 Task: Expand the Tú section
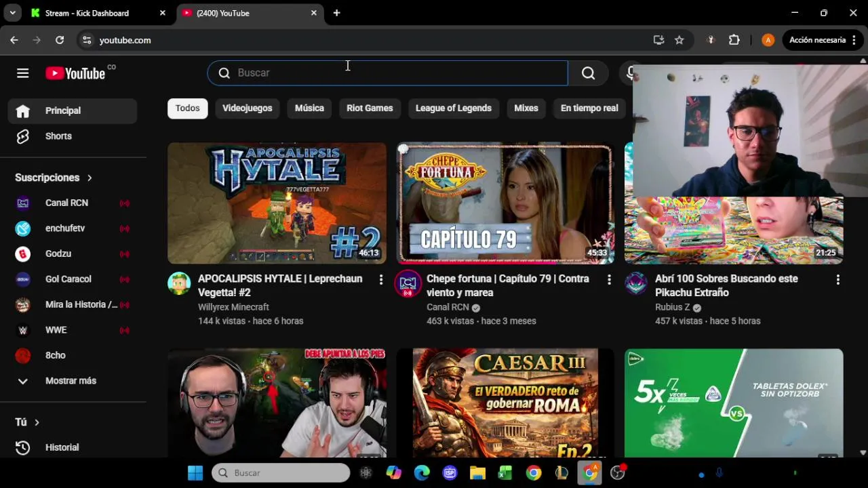tap(27, 422)
